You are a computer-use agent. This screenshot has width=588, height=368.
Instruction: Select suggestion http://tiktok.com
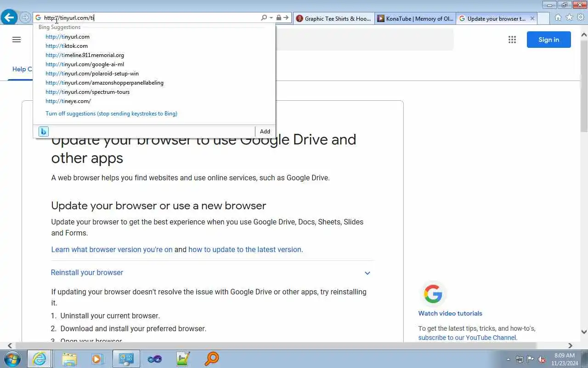(x=67, y=46)
